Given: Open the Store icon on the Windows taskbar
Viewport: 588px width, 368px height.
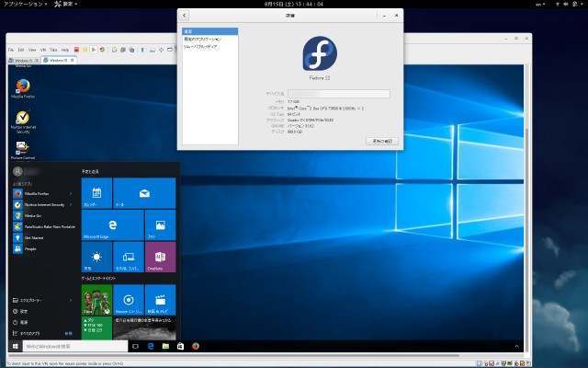Looking at the screenshot, I should pos(180,346).
